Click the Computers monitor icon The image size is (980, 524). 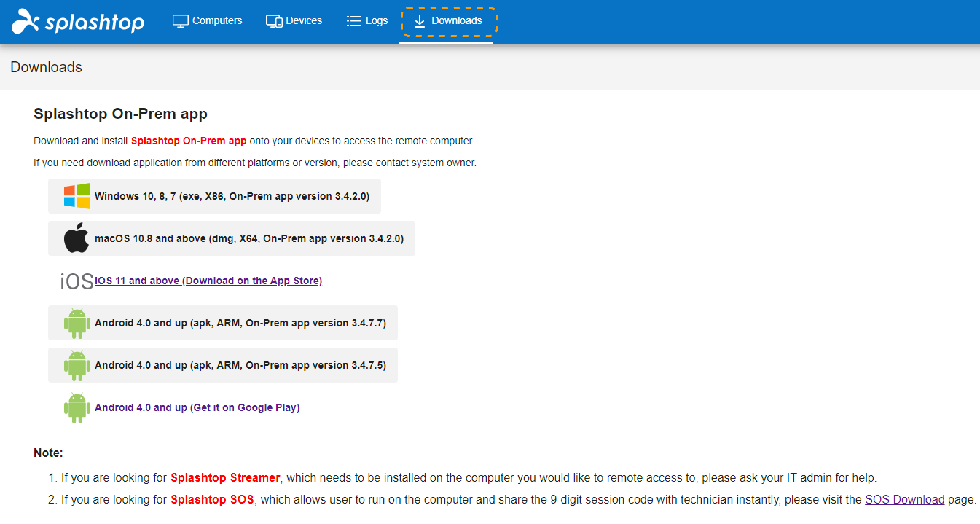click(x=180, y=21)
